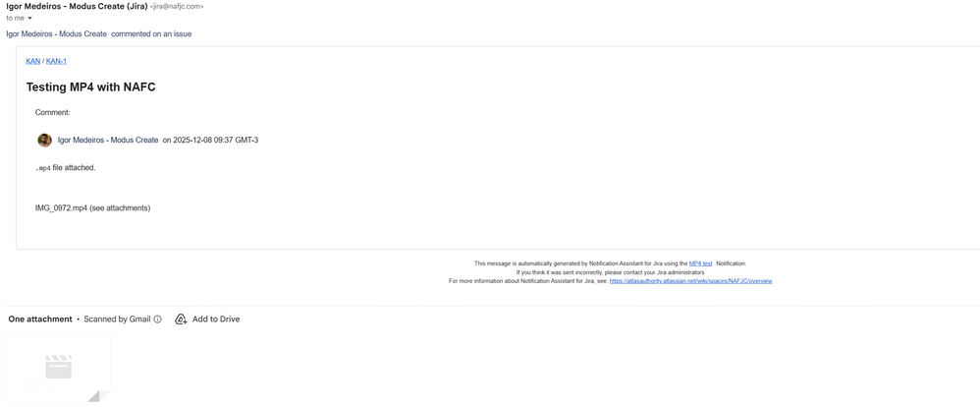Click the "Scanned by Gmail" label
The width and height of the screenshot is (980, 407).
point(118,320)
